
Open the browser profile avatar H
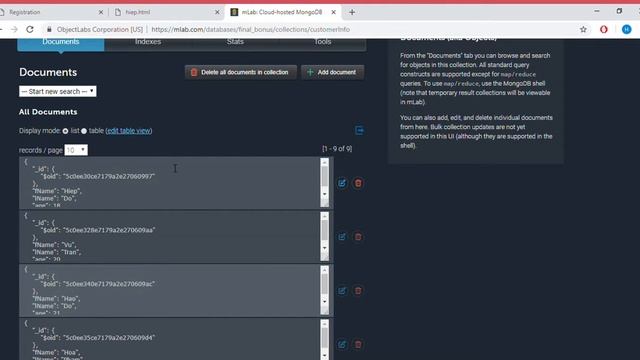627,29
